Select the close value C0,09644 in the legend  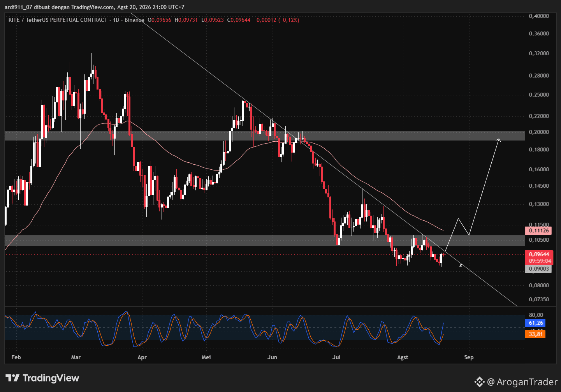point(239,20)
